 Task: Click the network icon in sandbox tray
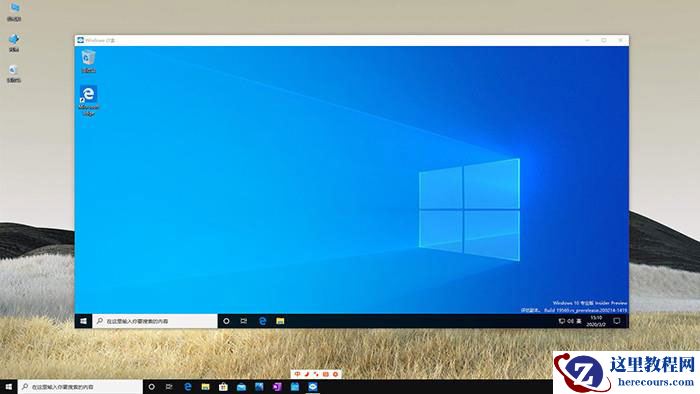point(562,321)
